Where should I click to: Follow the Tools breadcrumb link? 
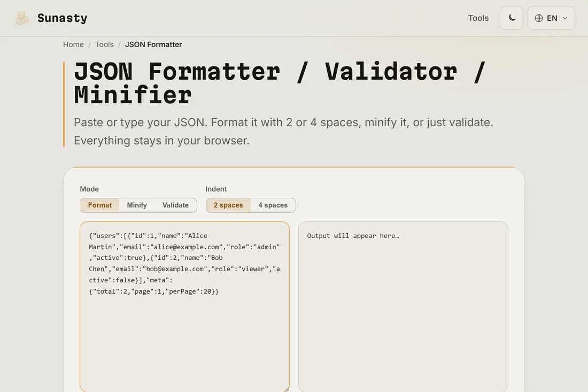(x=104, y=44)
